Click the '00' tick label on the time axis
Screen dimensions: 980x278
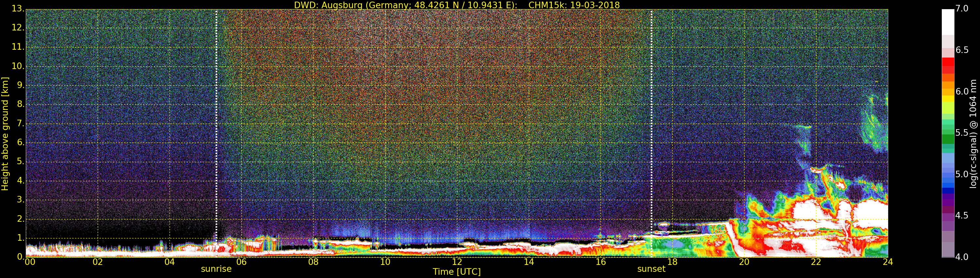(30, 262)
